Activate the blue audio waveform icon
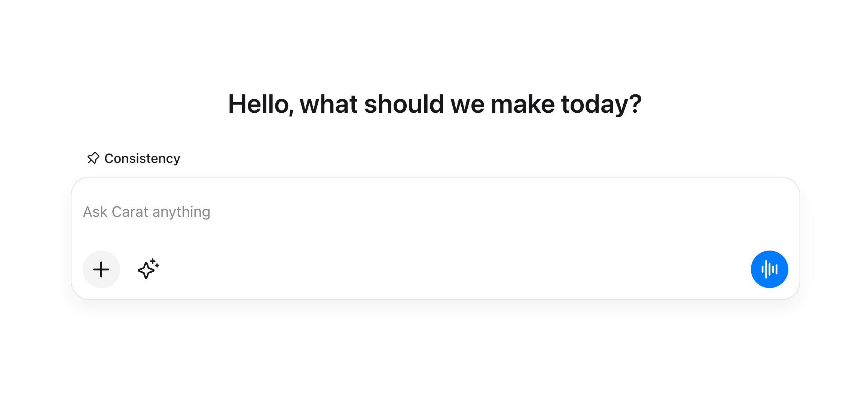The image size is (868, 406). click(769, 269)
